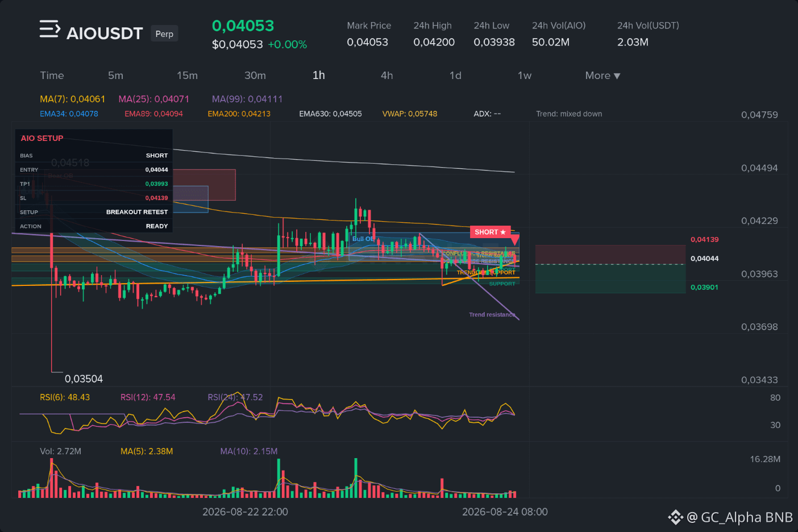Click the EMA34: 0,04078 label

point(69,114)
